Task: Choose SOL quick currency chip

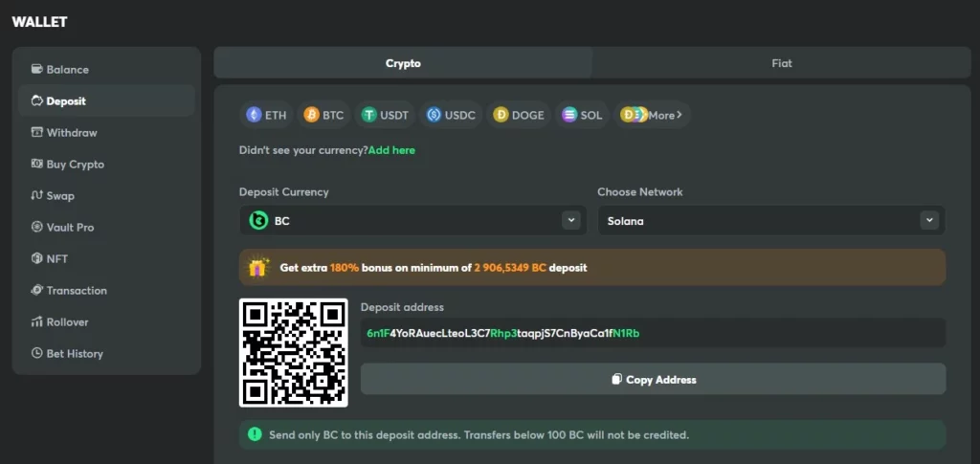Action: [582, 115]
